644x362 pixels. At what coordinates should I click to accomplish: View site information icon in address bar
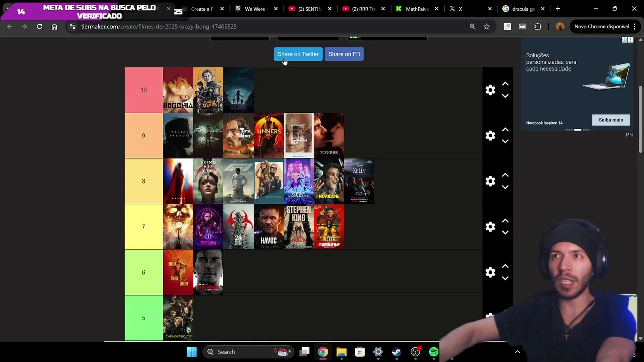(x=72, y=26)
